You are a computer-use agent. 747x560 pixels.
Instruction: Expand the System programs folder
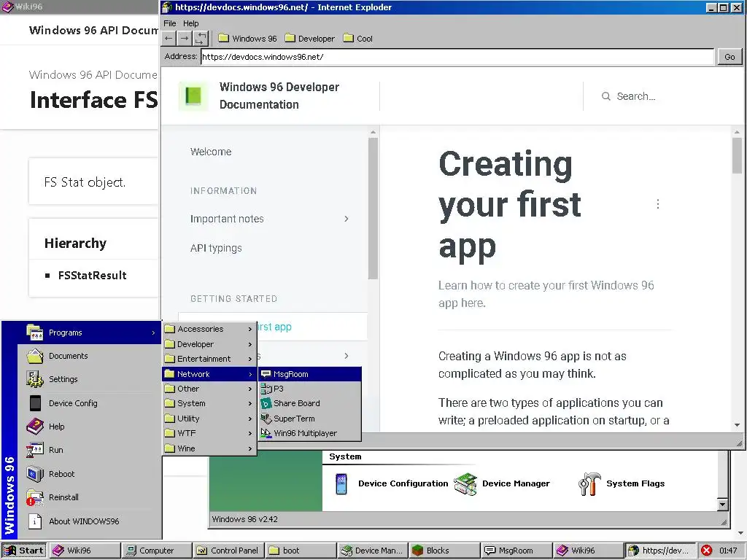tap(209, 404)
